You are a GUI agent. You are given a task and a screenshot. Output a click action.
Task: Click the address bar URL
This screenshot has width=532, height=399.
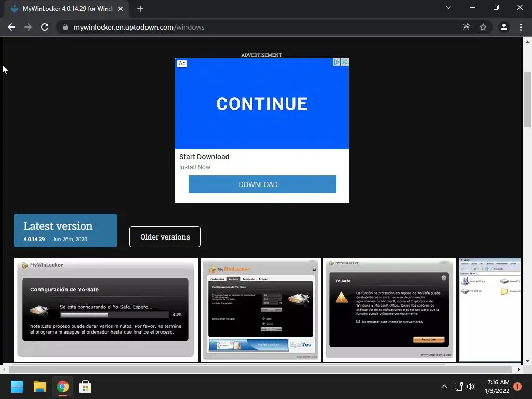click(x=139, y=27)
